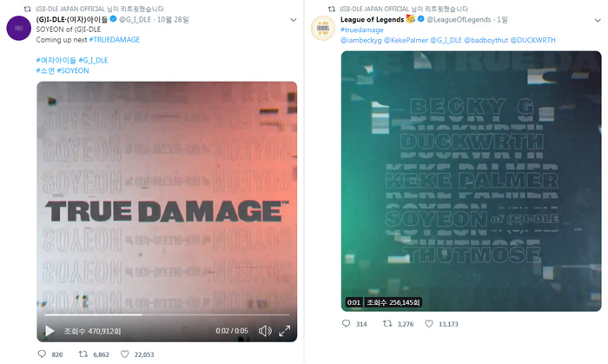The image size is (608, 364).
Task: Like the League of Legends tweet
Action: coord(429,323)
